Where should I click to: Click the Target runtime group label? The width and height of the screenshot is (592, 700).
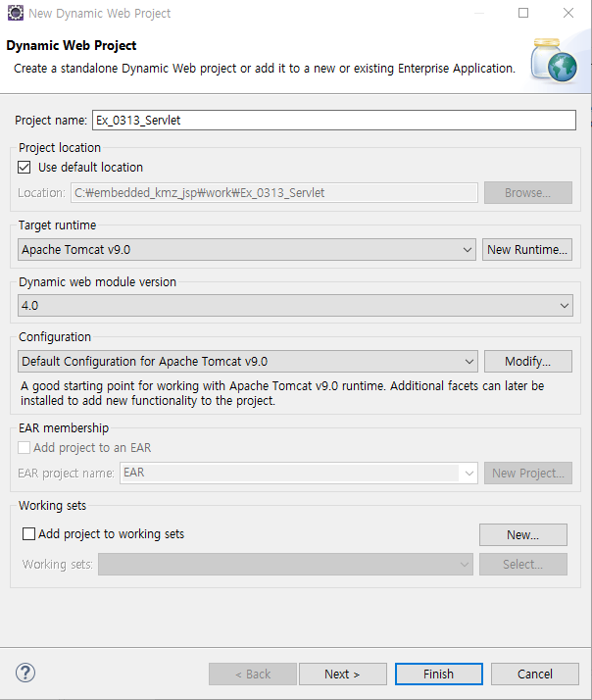[x=57, y=225]
